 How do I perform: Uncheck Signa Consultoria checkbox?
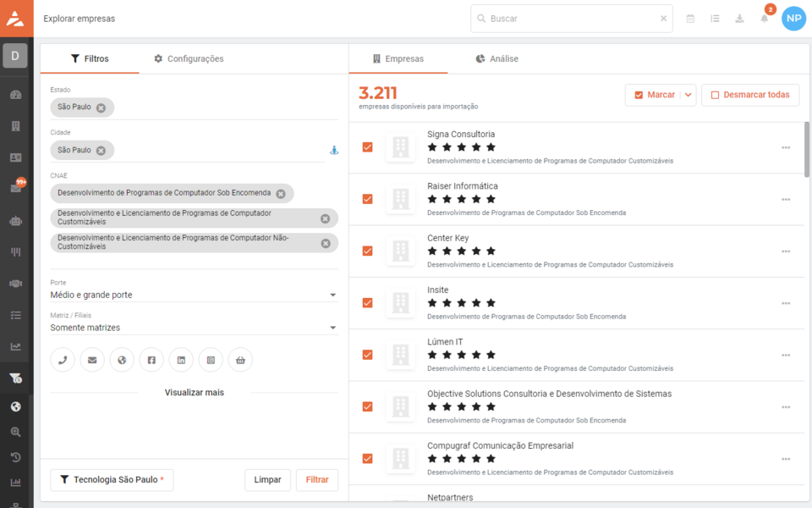(368, 147)
